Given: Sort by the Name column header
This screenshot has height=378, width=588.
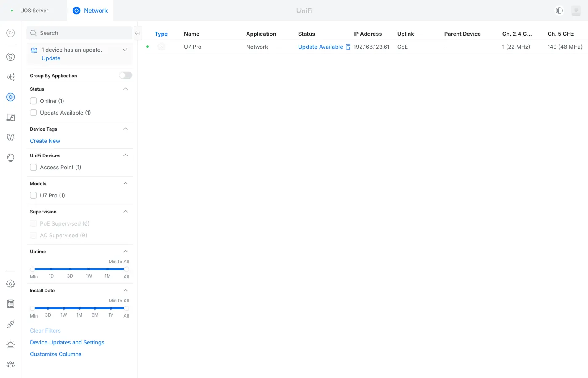Looking at the screenshot, I should pos(192,34).
